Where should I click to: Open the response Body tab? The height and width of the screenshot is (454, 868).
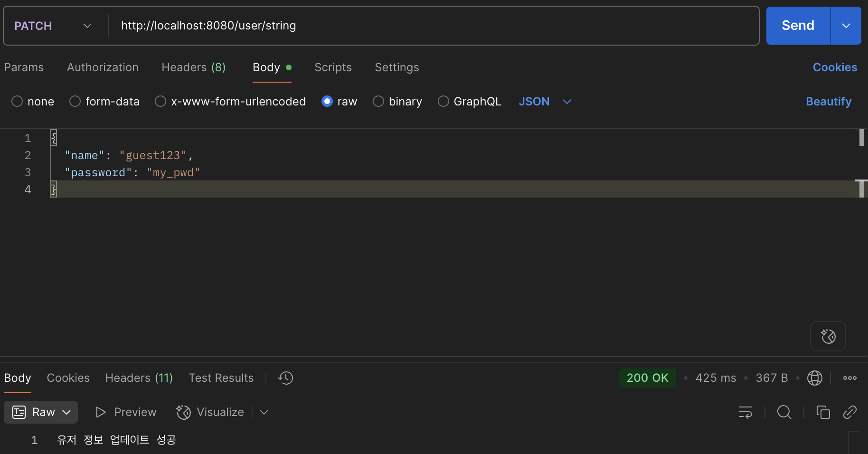(x=18, y=378)
